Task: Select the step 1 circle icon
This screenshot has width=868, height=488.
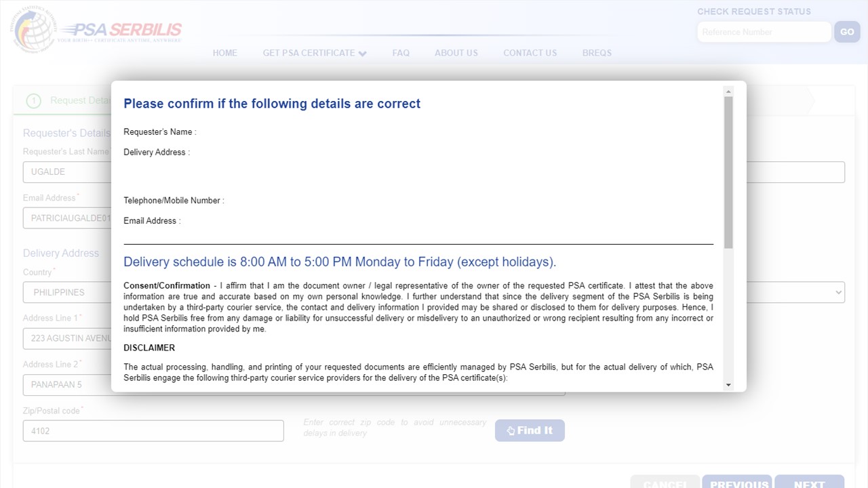Action: (x=33, y=101)
